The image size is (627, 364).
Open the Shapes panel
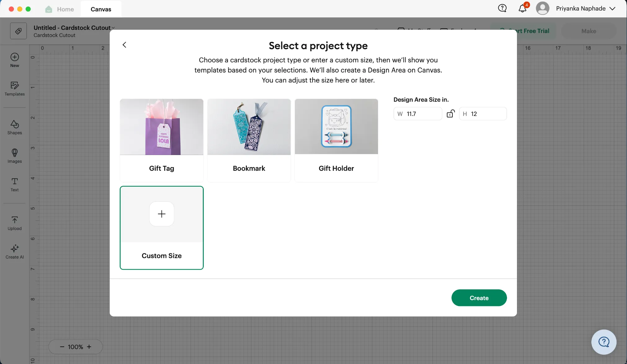[x=15, y=127]
